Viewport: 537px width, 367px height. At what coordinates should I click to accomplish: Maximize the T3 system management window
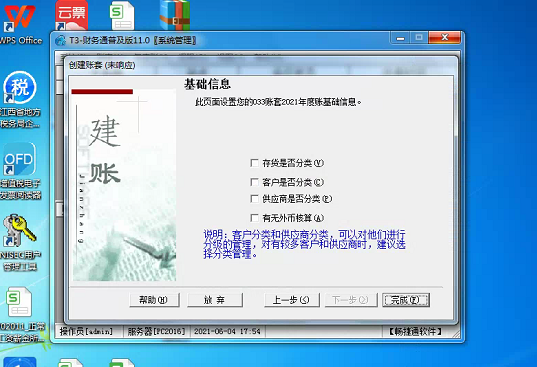pyautogui.click(x=419, y=38)
